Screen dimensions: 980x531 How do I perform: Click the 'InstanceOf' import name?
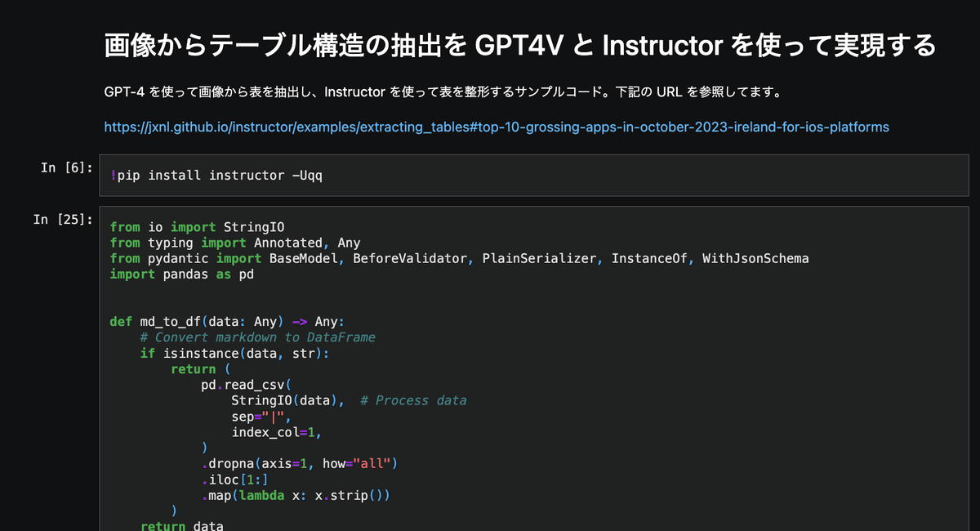(649, 258)
